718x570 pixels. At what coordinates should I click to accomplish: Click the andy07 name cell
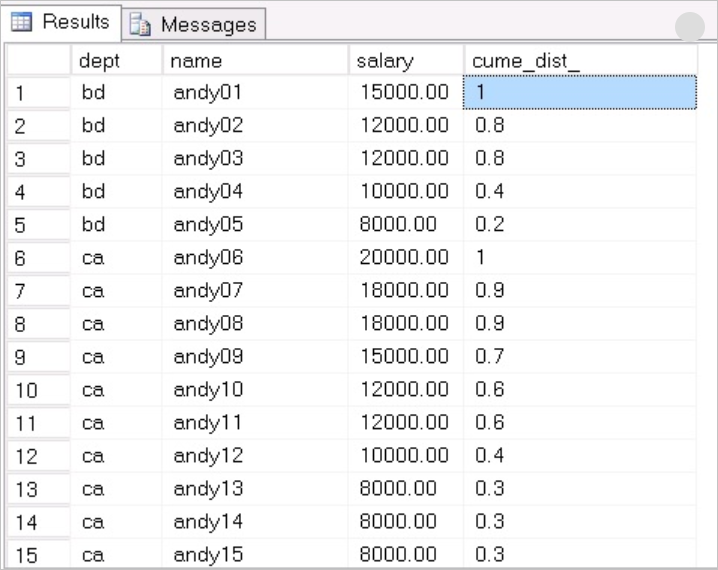click(255, 291)
